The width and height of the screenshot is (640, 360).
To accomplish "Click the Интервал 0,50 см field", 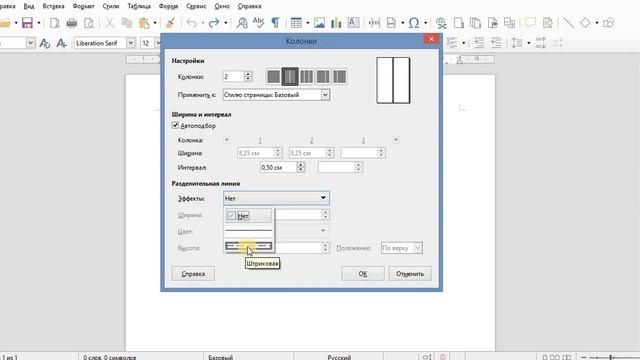I will coord(278,167).
